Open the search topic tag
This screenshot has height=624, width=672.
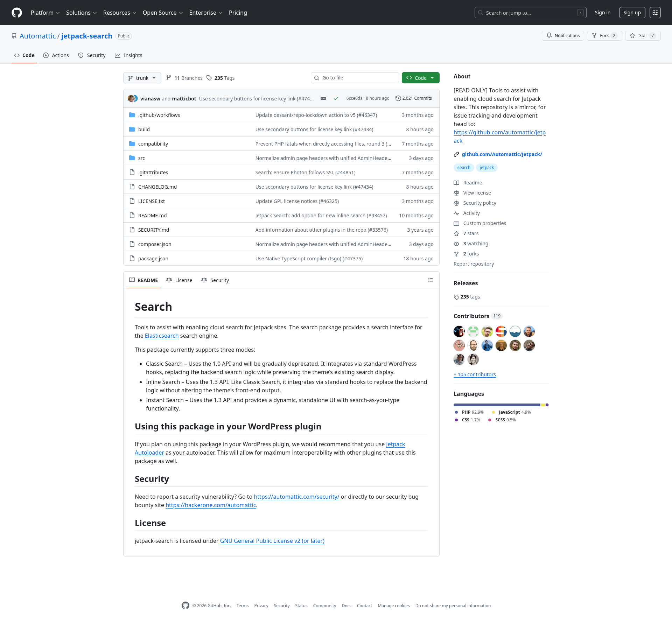[464, 168]
